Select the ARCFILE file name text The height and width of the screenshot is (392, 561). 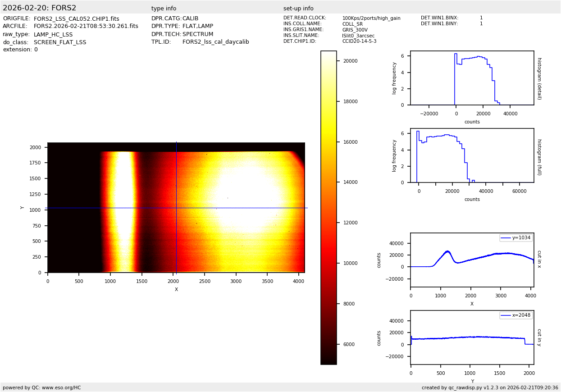[x=86, y=27]
